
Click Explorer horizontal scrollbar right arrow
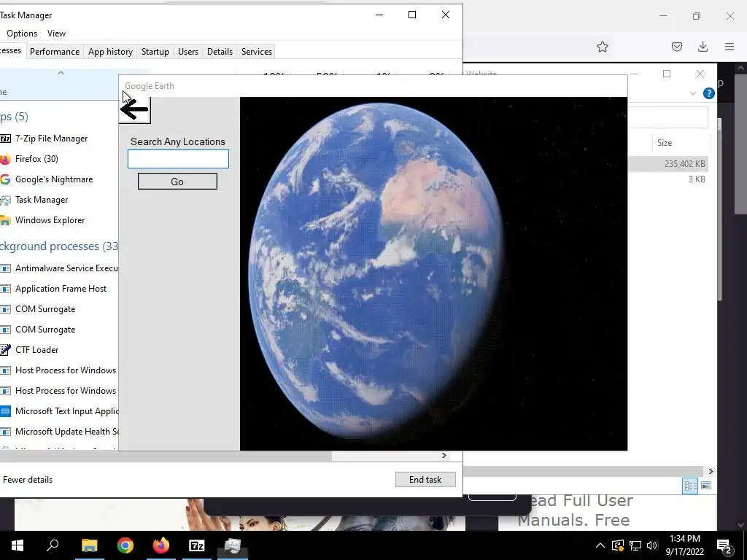point(711,471)
